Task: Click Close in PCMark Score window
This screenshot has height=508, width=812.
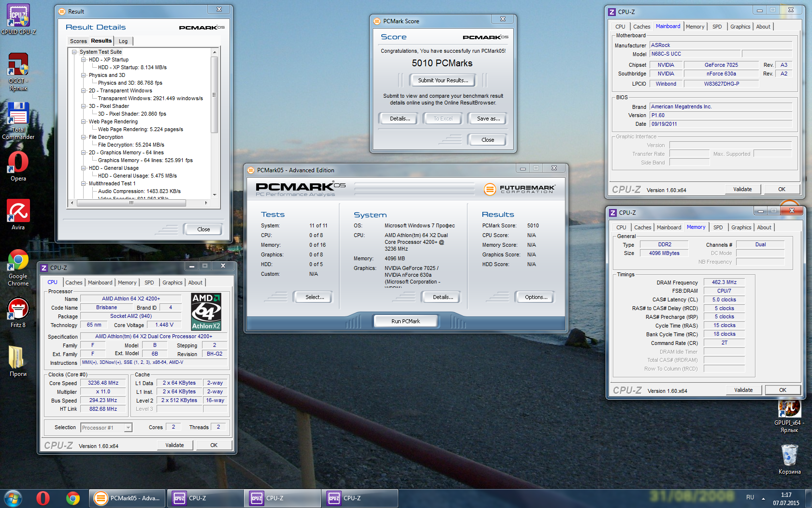Action: point(488,140)
